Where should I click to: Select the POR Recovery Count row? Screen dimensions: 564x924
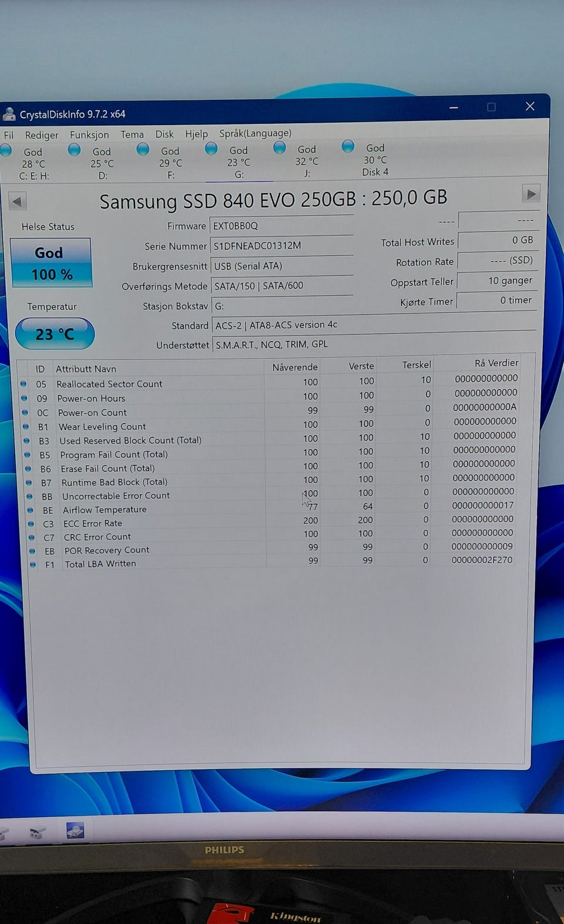272,549
